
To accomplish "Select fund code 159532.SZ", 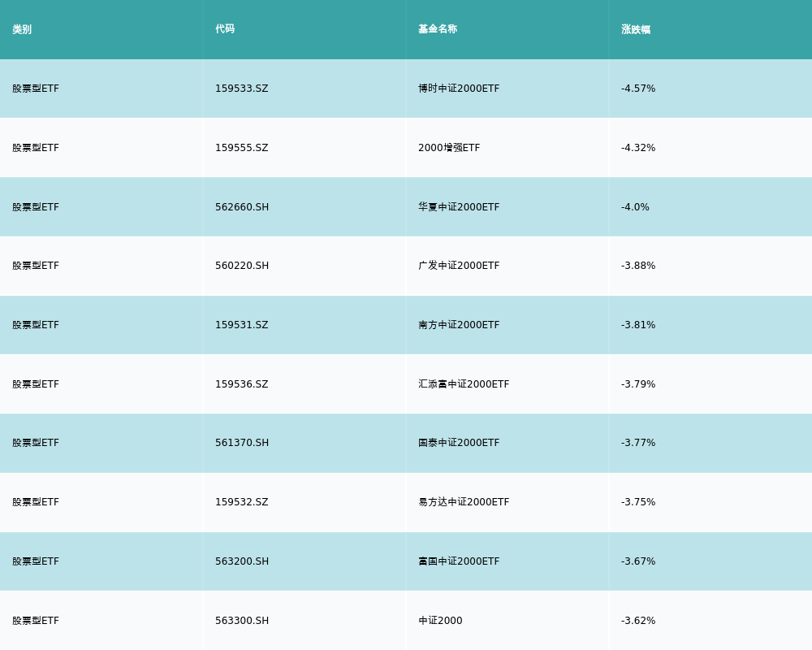I will 241,502.
